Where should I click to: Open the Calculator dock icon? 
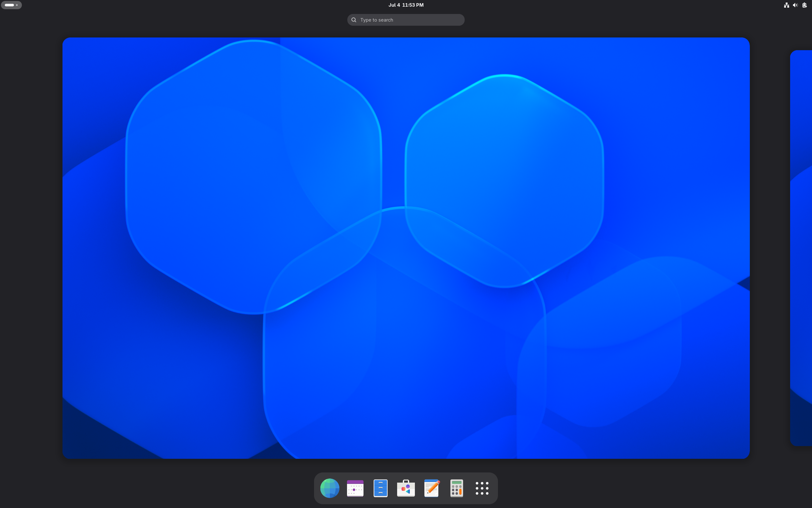click(457, 488)
